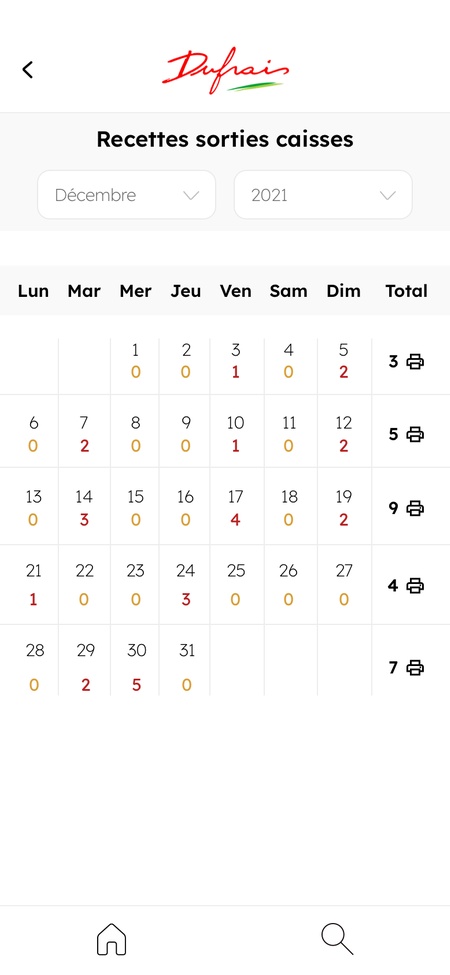Open the 2021 year dropdown
Screen dimensions: 450x975
(323, 195)
